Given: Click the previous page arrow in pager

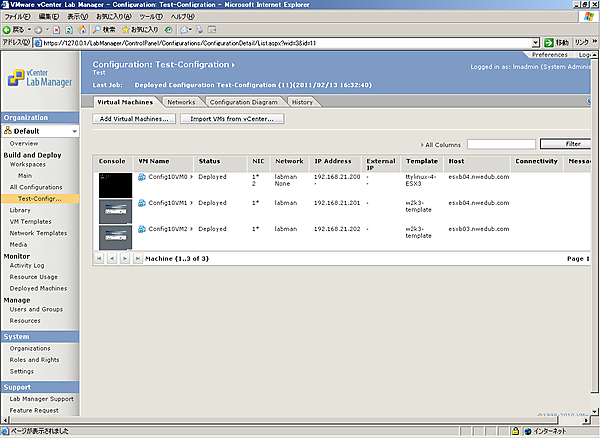Looking at the screenshot, I should 111,258.
